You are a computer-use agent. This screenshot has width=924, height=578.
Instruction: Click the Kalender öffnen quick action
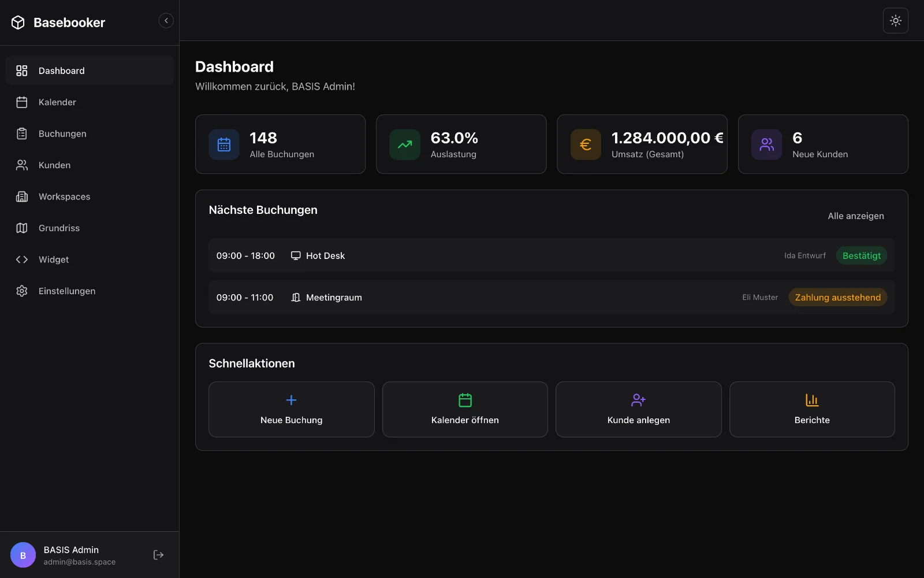[465, 409]
